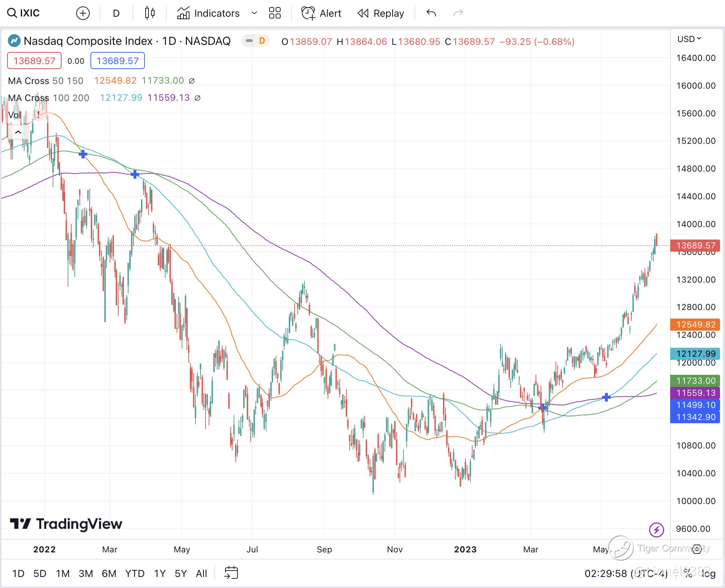
Task: Click the time zone clock 02:29:58 (UTC-4)
Action: 626,573
